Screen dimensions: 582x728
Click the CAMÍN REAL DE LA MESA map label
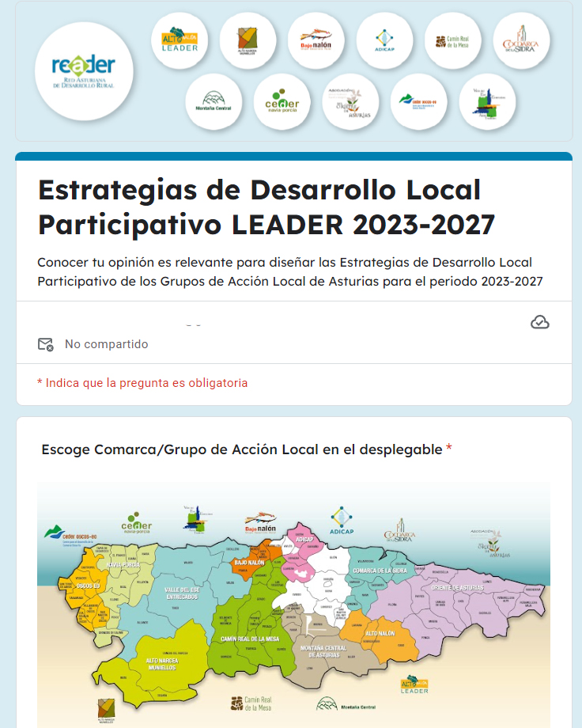click(x=250, y=639)
